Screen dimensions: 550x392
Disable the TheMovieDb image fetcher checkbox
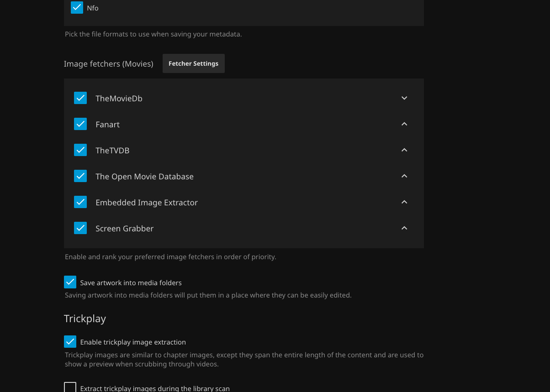pos(80,98)
